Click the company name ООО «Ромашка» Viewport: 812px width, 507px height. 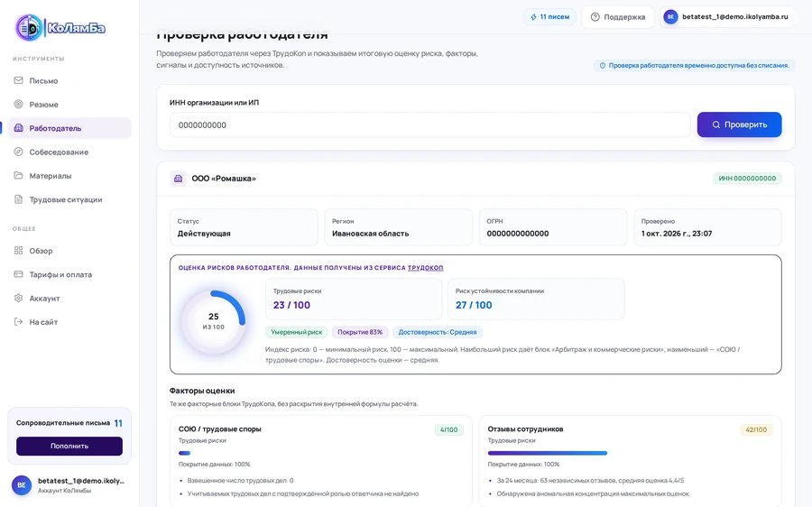224,179
